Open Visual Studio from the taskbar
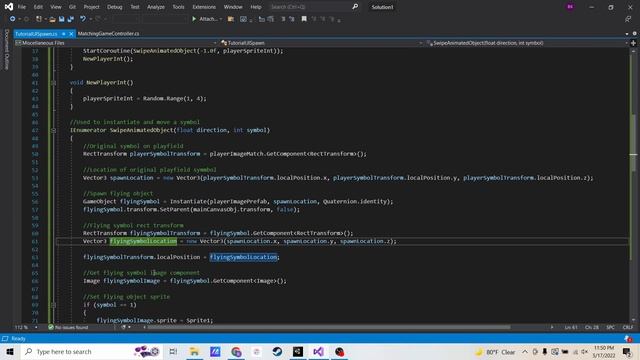The width and height of the screenshot is (640, 360). click(x=319, y=351)
